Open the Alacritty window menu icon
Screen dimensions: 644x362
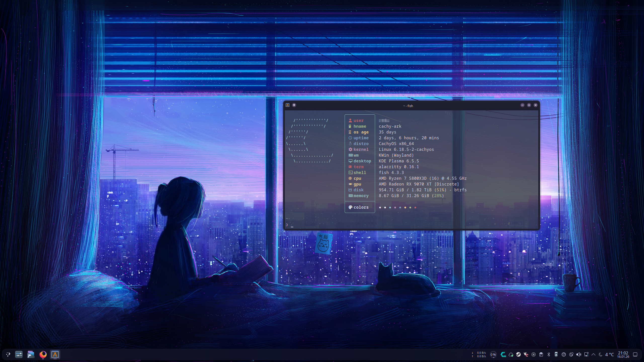(x=288, y=105)
